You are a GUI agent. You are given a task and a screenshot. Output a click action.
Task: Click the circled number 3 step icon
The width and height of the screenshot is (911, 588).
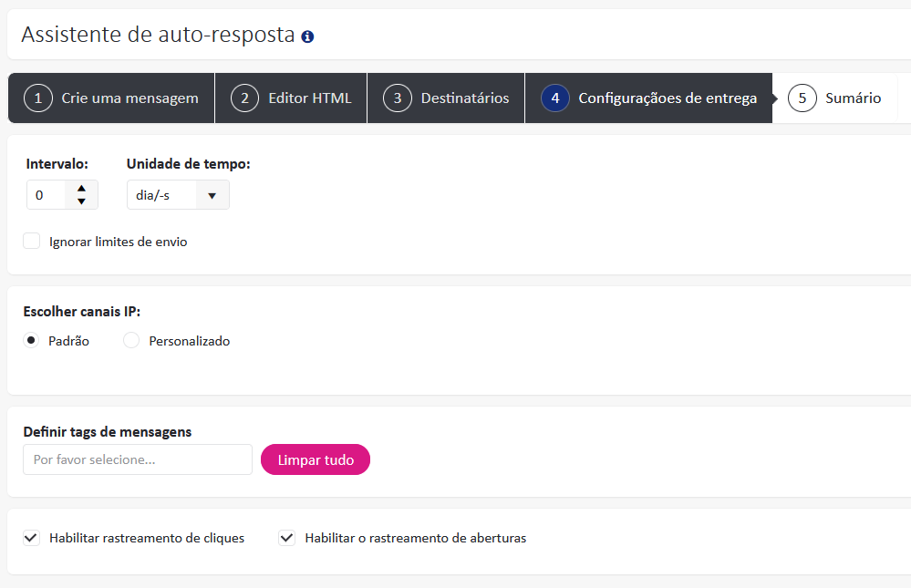click(x=398, y=98)
